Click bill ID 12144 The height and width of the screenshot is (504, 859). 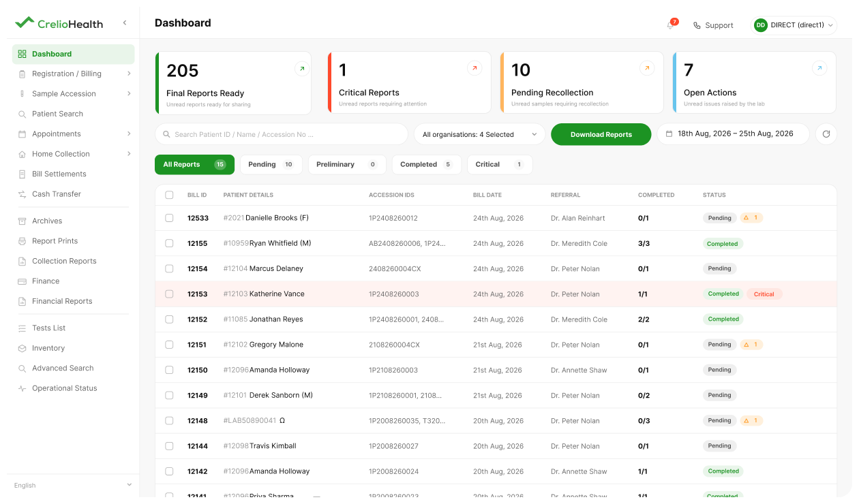pyautogui.click(x=198, y=446)
